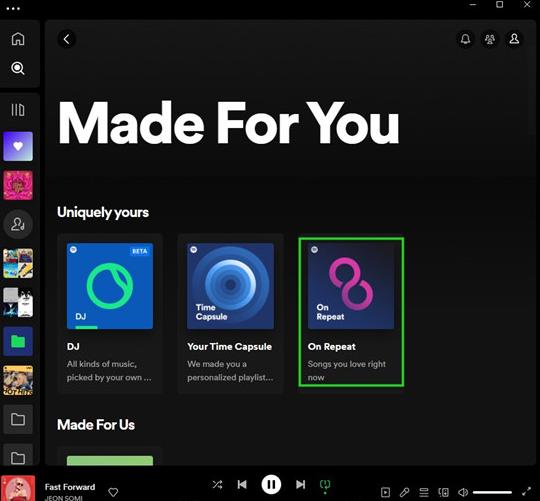Skip to next track
The width and height of the screenshot is (540, 501).
coord(300,484)
